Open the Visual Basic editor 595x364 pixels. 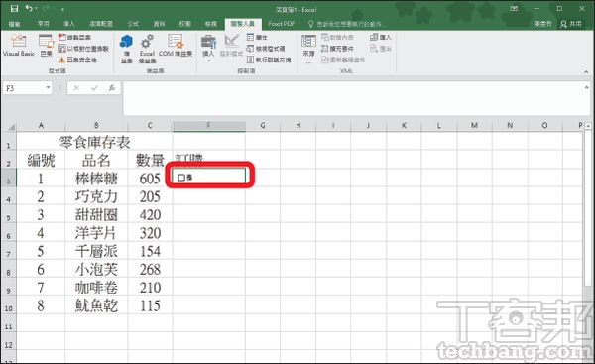[x=19, y=46]
